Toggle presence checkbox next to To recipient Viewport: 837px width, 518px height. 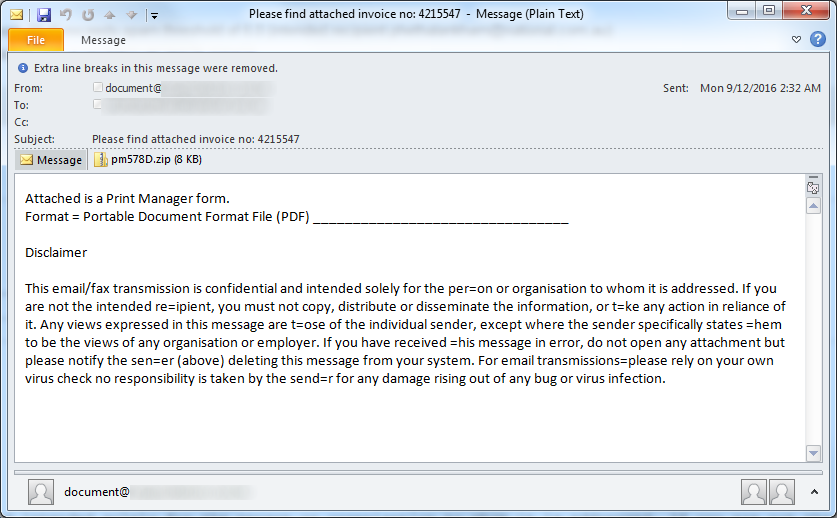98,104
